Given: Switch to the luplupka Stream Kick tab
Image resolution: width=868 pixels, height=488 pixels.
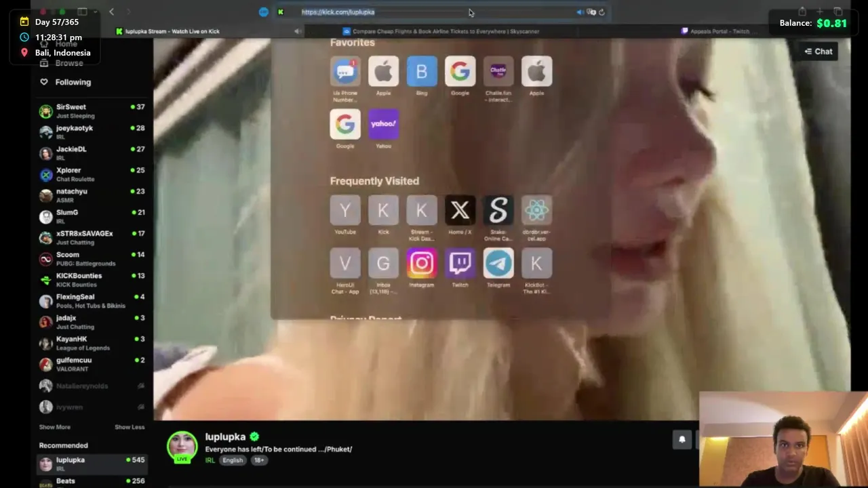Looking at the screenshot, I should tap(172, 31).
